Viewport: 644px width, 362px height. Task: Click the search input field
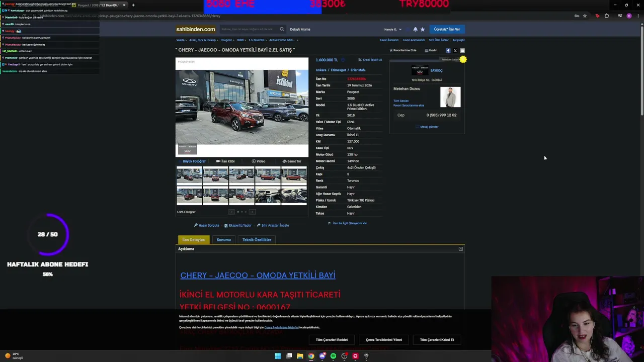click(249, 29)
